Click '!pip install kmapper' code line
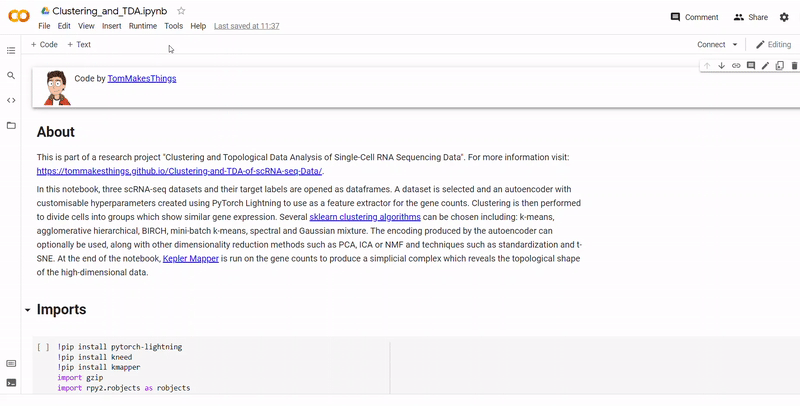Viewport: 800px width, 406px height. 99,367
